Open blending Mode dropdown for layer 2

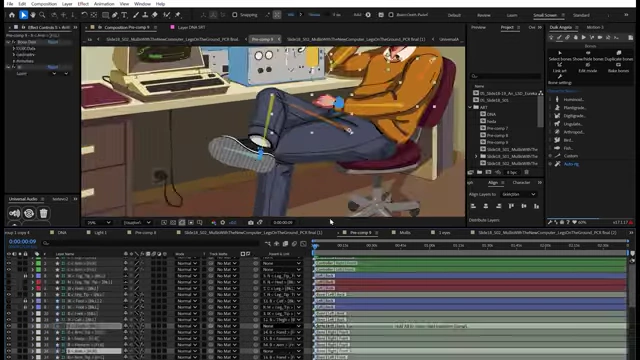pos(187,263)
